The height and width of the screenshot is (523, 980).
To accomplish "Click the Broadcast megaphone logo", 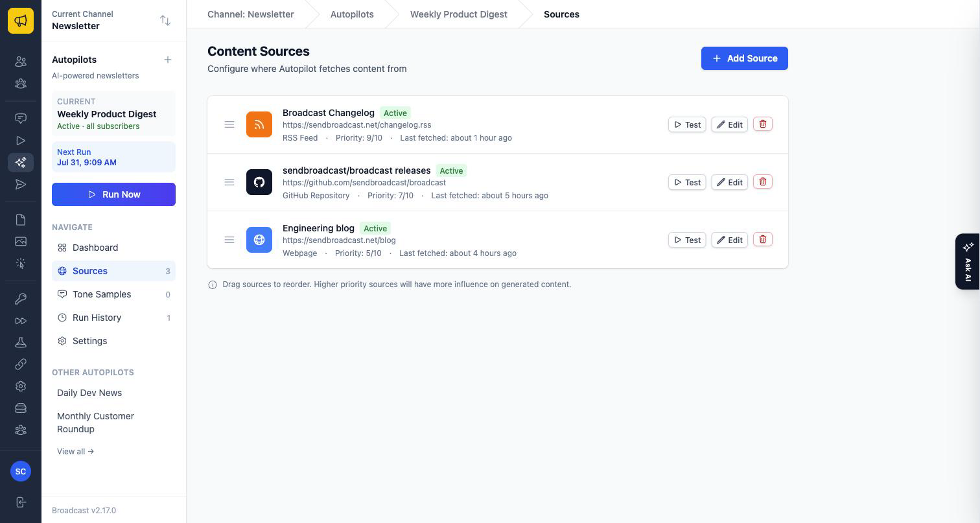I will pos(21,21).
